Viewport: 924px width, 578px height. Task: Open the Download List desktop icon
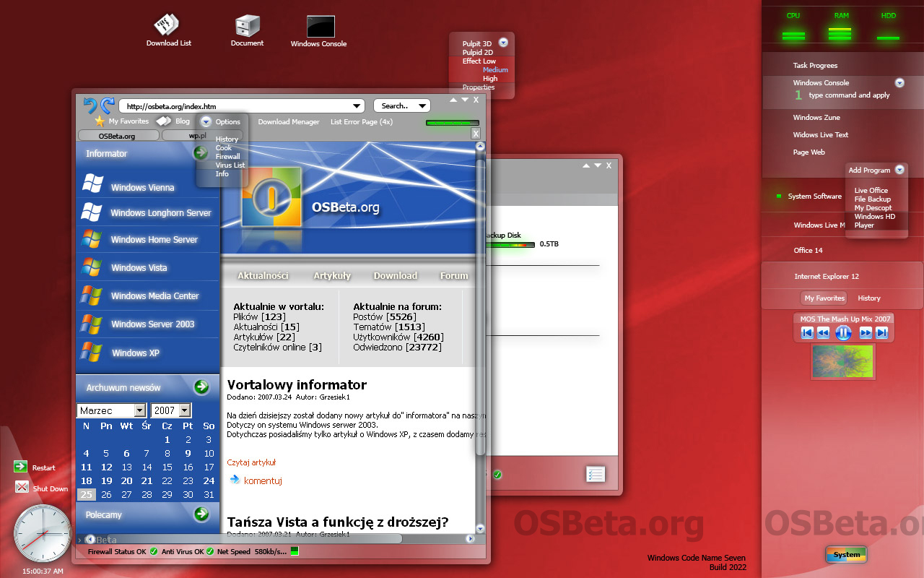[x=167, y=26]
